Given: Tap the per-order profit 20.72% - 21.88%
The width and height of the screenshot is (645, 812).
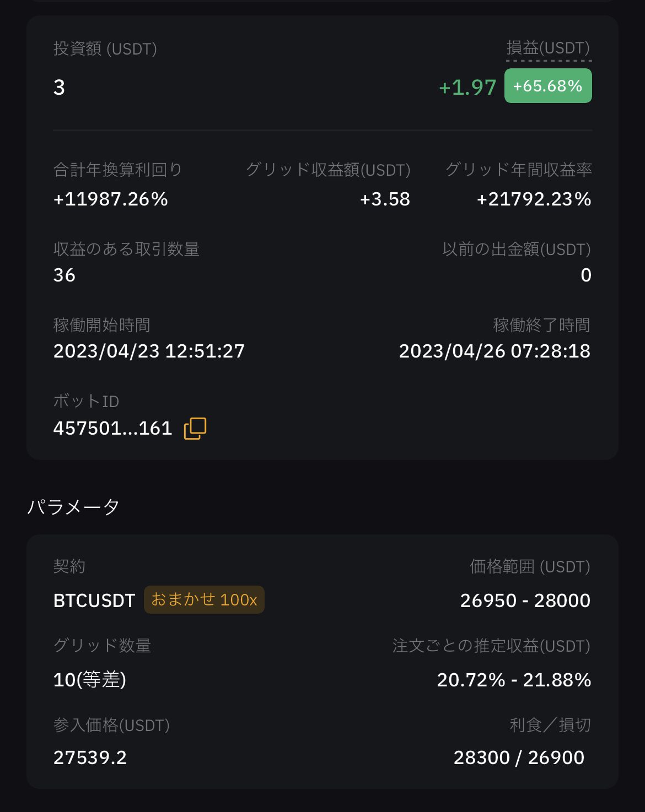Looking at the screenshot, I should point(514,680).
